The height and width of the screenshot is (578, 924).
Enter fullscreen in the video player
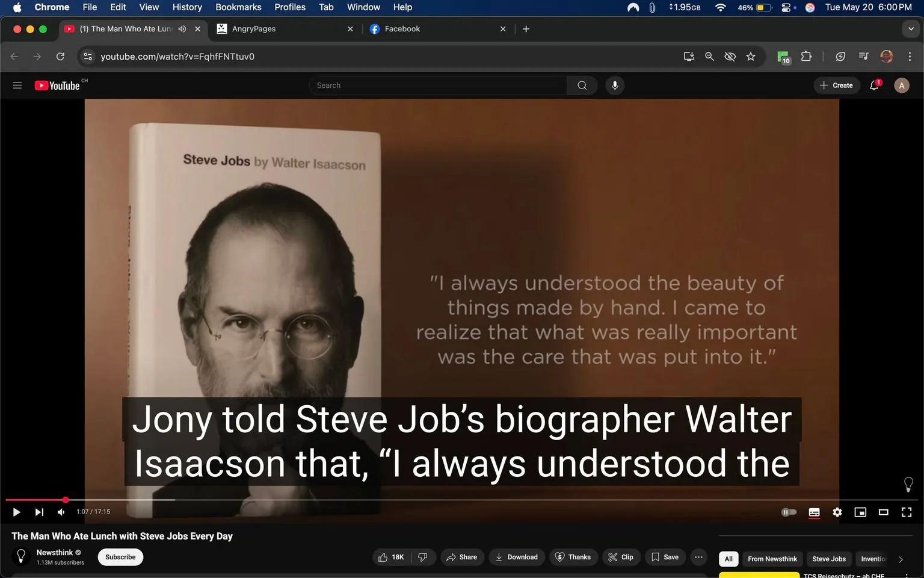coord(906,512)
